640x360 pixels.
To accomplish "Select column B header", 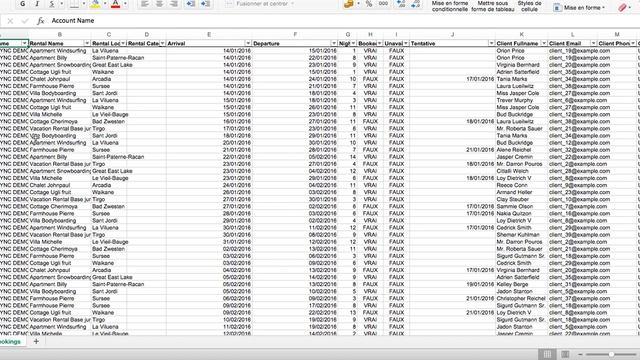I will pos(60,35).
